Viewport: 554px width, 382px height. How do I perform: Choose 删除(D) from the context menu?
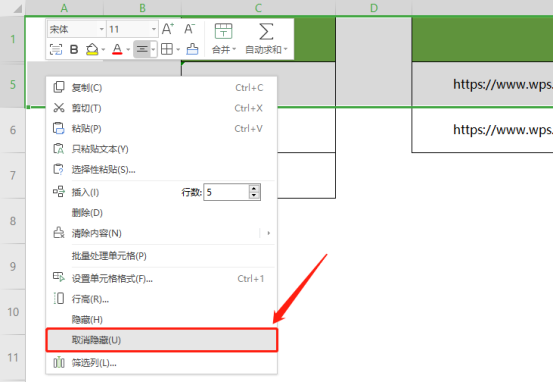click(161, 213)
